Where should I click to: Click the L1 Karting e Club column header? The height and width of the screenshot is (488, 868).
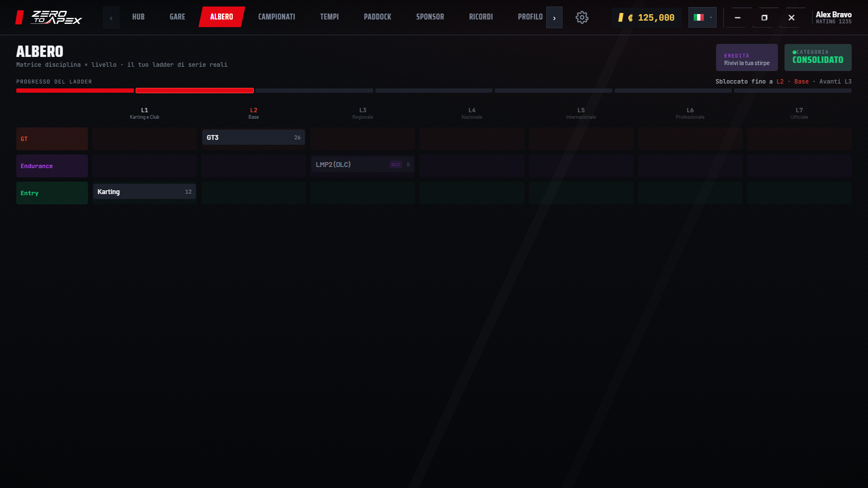pyautogui.click(x=144, y=113)
